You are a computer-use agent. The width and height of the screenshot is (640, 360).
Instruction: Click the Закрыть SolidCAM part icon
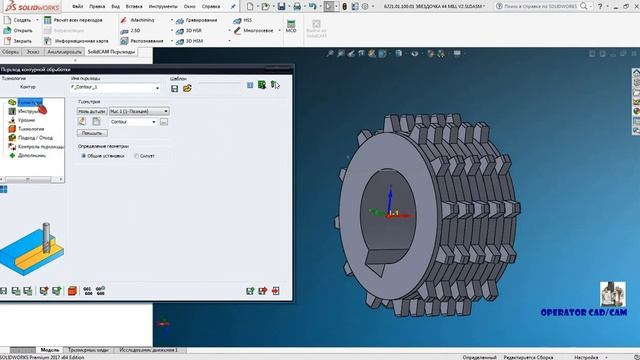pyautogui.click(x=7, y=41)
